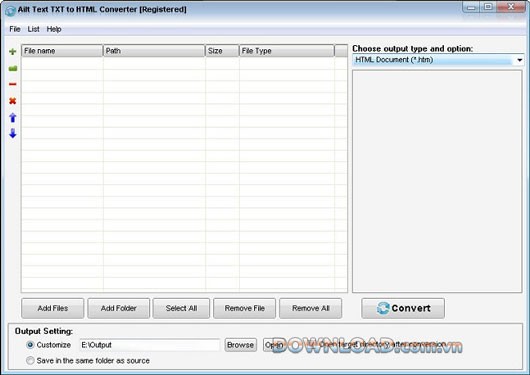Click the Browse button for output folder
Image resolution: width=530 pixels, height=375 pixels.
[241, 345]
